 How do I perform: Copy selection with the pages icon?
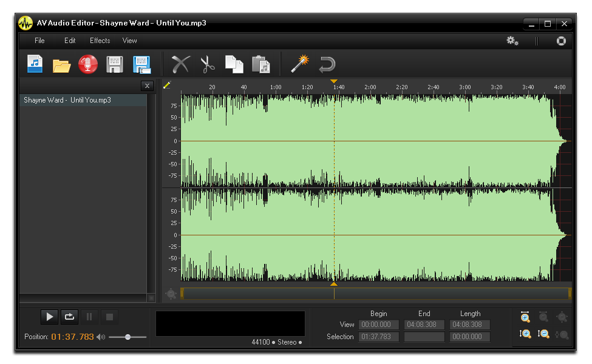[x=234, y=64]
